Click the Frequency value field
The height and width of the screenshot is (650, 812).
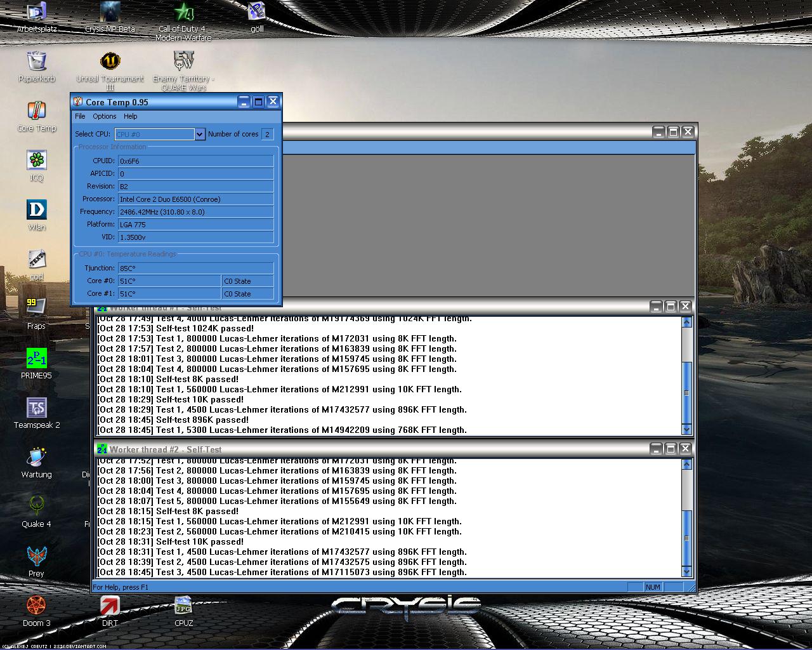(196, 212)
